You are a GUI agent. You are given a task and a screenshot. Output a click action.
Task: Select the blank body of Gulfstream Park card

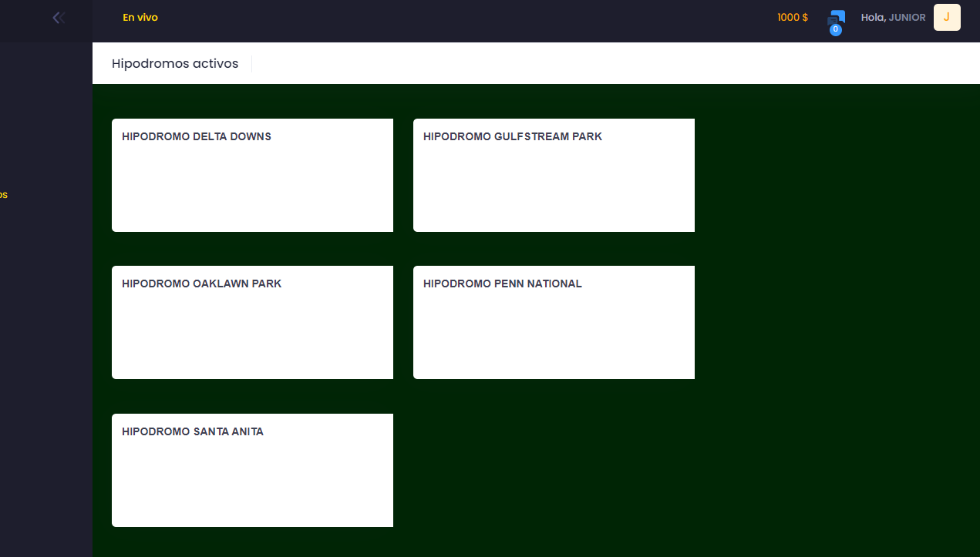tap(554, 189)
